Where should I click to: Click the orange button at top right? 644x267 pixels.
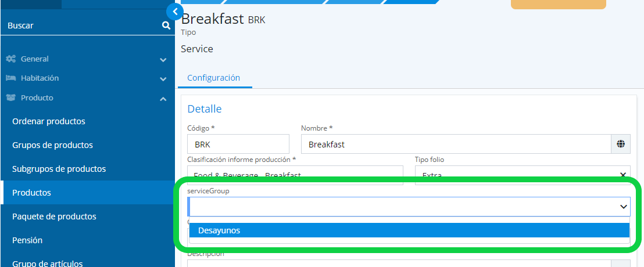point(558,4)
